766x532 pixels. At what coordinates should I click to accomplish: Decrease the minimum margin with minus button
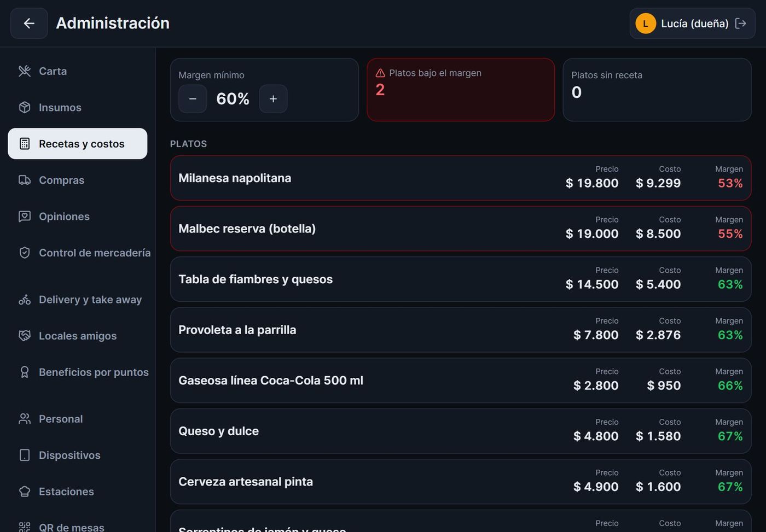coord(193,99)
